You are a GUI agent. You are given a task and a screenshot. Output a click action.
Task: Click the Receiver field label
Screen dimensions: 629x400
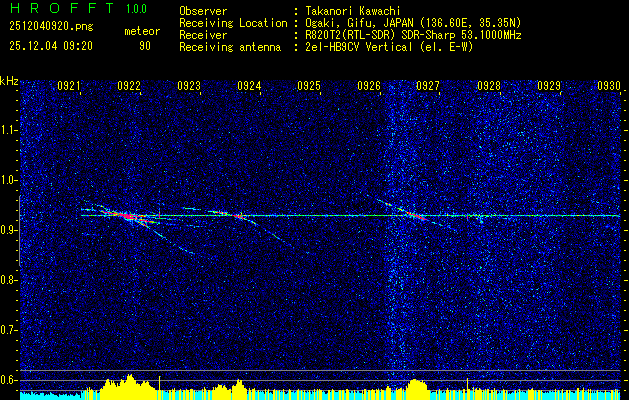(x=203, y=35)
